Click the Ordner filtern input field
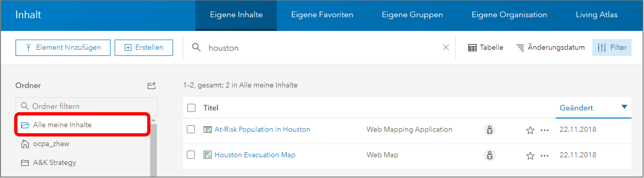 tap(90, 106)
